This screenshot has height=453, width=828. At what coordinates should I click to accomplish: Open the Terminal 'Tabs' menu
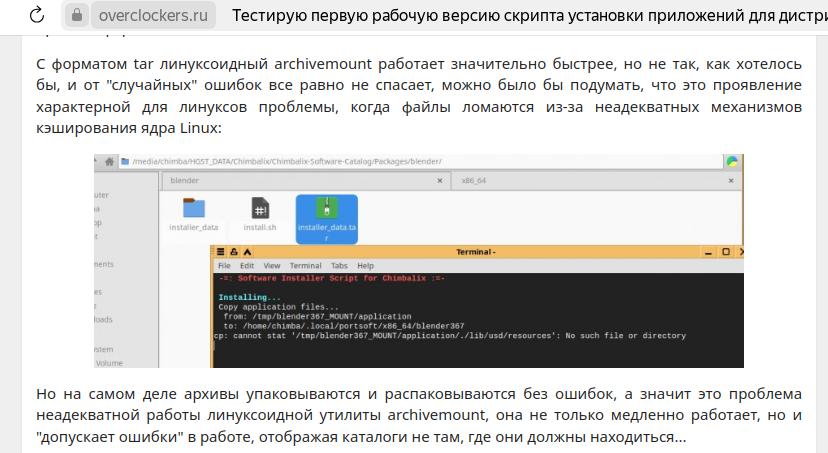(340, 266)
